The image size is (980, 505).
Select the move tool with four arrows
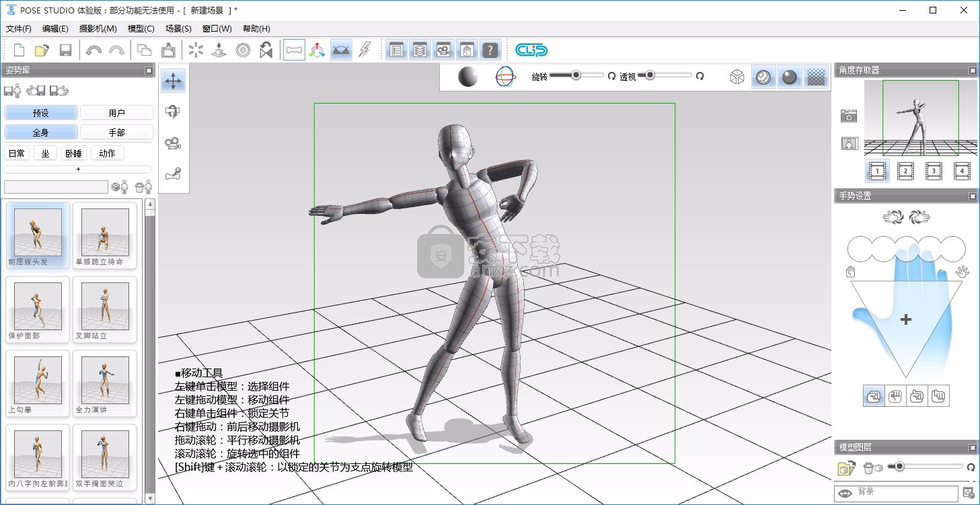point(174,81)
